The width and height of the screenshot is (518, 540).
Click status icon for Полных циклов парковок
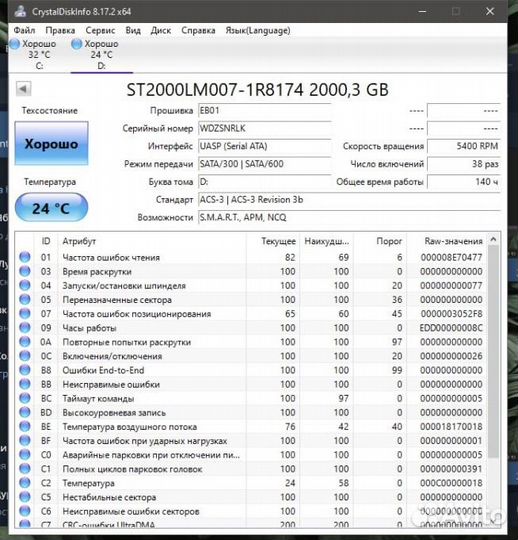[x=25, y=469]
